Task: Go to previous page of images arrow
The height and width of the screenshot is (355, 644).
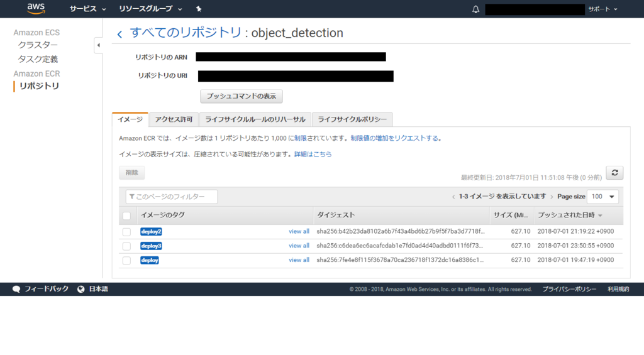Action: click(x=453, y=197)
